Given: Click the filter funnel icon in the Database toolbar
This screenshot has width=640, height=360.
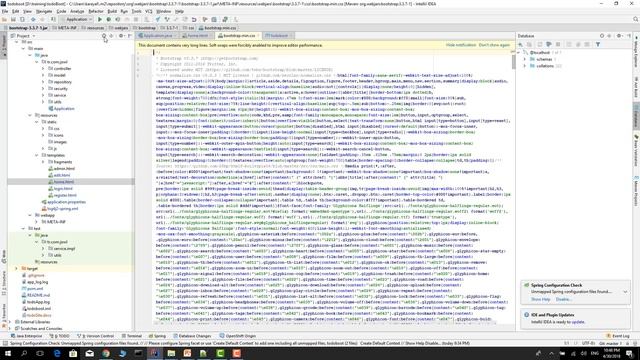Looking at the screenshot, I should coord(598,44).
